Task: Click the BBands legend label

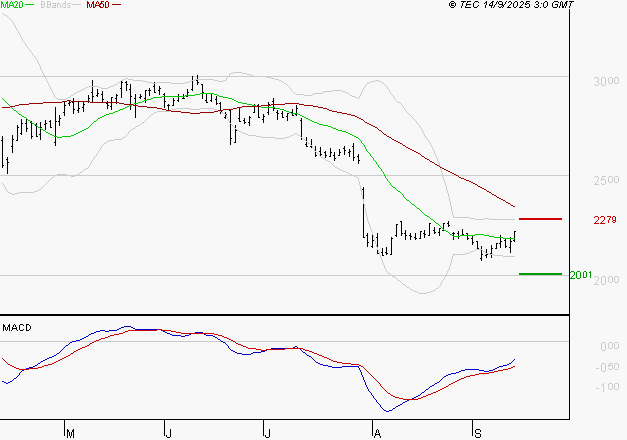Action: pyautogui.click(x=55, y=5)
